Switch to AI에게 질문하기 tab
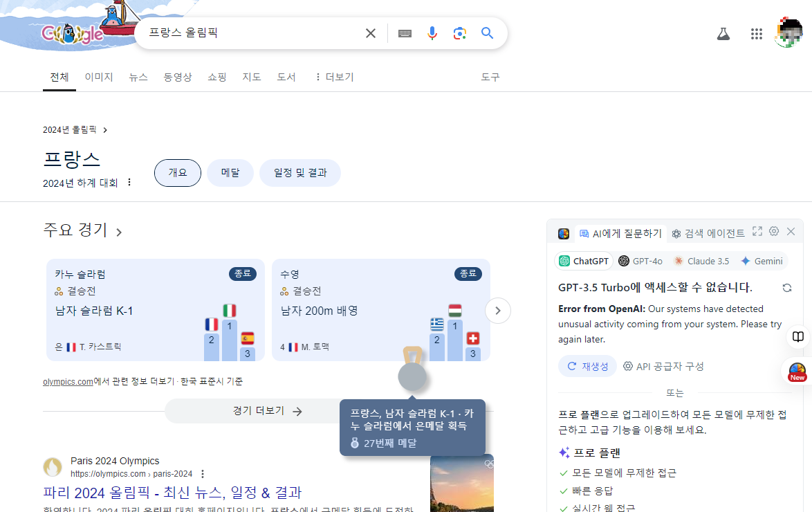This screenshot has height=512, width=812. click(x=620, y=234)
